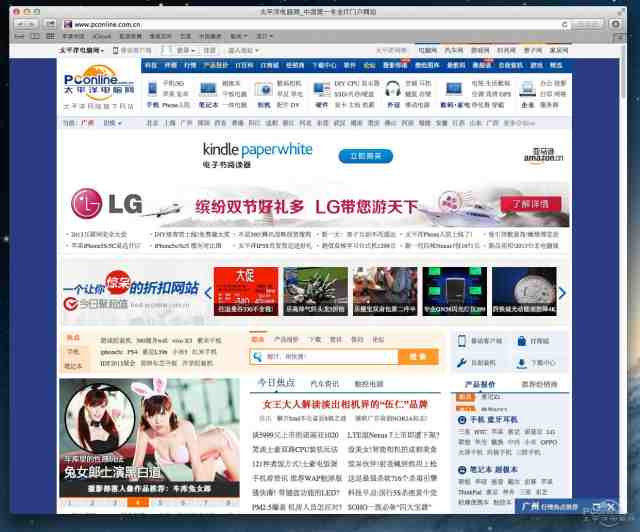Click the digital appliance monitor icon
Viewport: 640px width, 532px height.
click(x=453, y=89)
